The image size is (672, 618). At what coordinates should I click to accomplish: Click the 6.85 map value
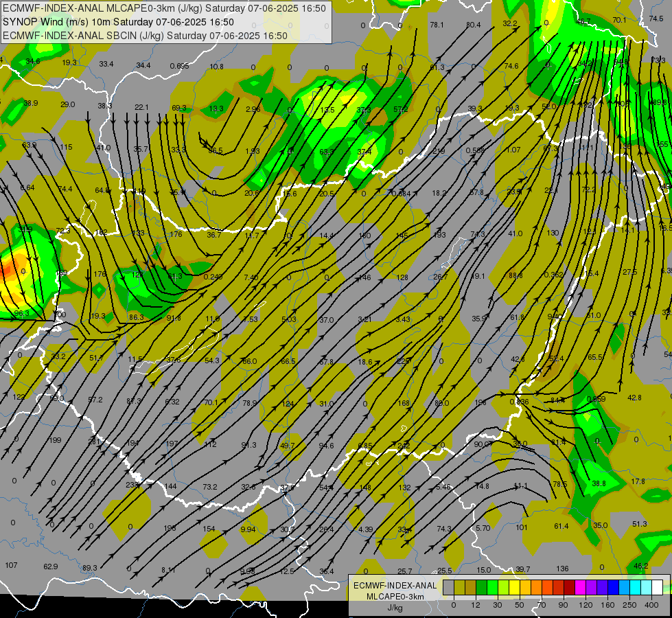pos(364,446)
